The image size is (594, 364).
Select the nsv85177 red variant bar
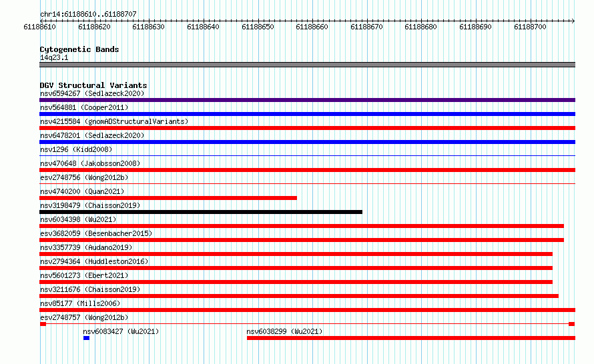(307, 310)
